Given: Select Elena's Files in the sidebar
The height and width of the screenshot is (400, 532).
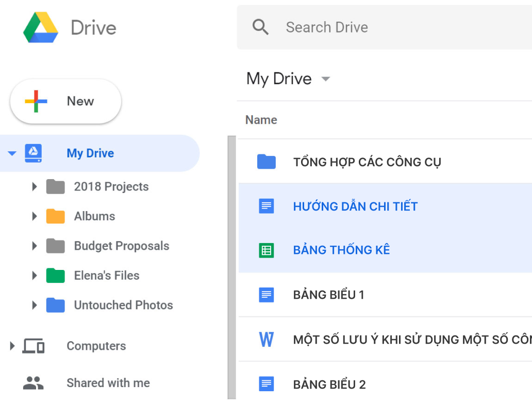Looking at the screenshot, I should [106, 276].
